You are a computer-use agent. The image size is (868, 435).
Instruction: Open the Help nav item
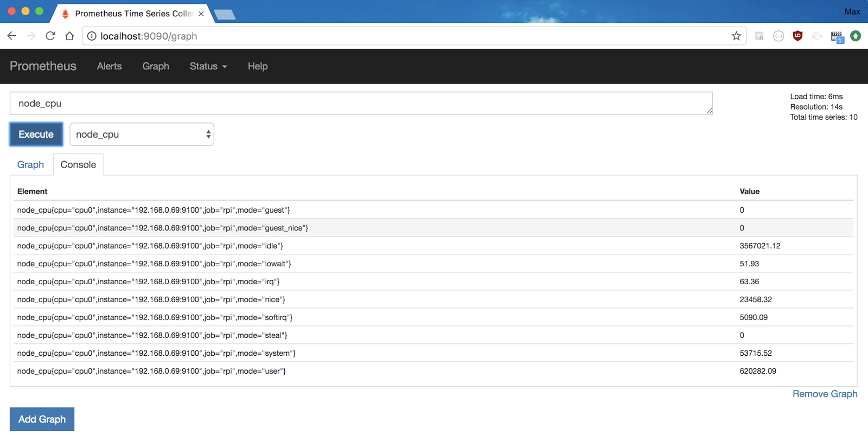click(x=258, y=66)
